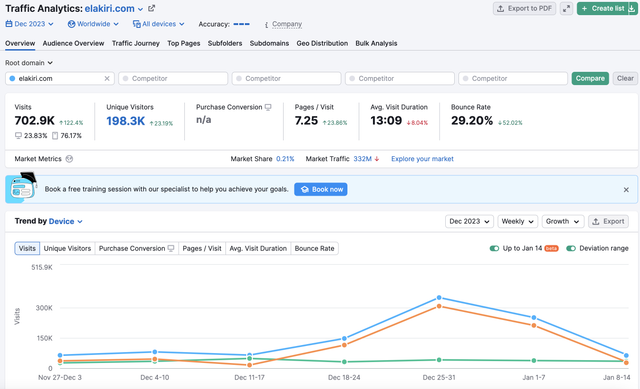The width and height of the screenshot is (640, 389).
Task: Close the training session banner
Action: [626, 189]
